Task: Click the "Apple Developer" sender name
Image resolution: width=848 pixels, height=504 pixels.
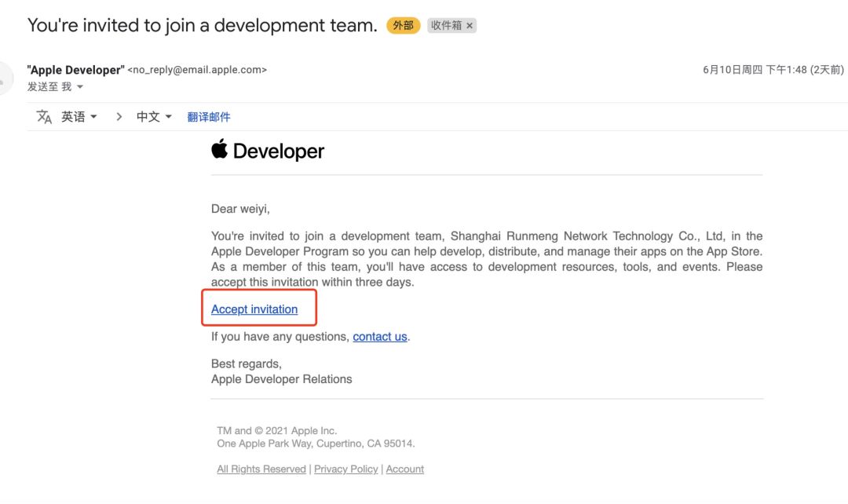Action: pos(75,70)
